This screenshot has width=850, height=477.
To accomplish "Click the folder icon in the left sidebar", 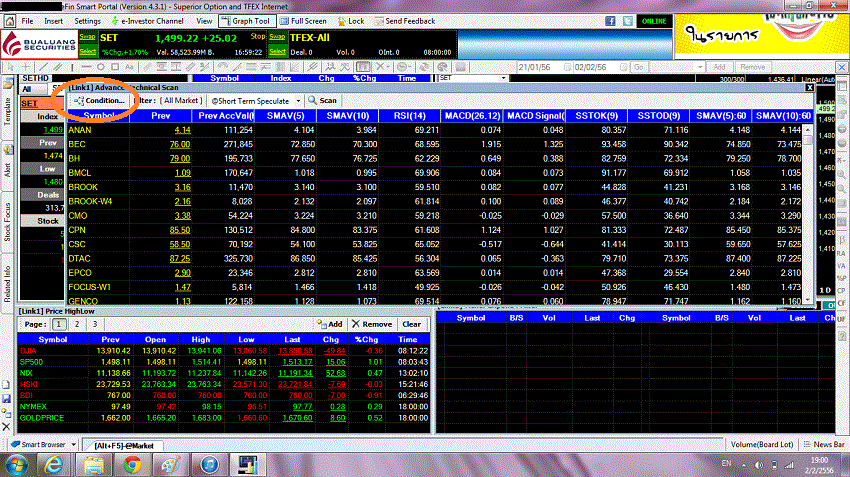I will tap(8, 83).
